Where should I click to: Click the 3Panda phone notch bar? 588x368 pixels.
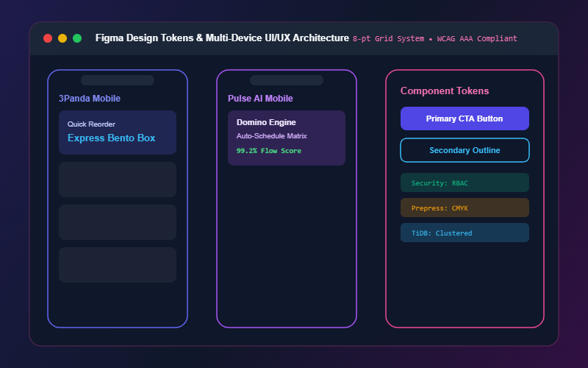pyautogui.click(x=118, y=80)
